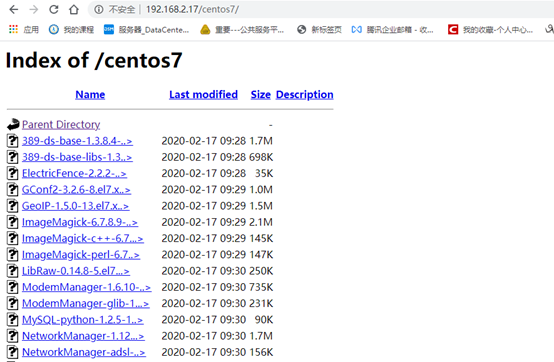Click the file icon beside GConf2-3.2.6-8.el7
This screenshot has height=362, width=554.
pos(13,190)
